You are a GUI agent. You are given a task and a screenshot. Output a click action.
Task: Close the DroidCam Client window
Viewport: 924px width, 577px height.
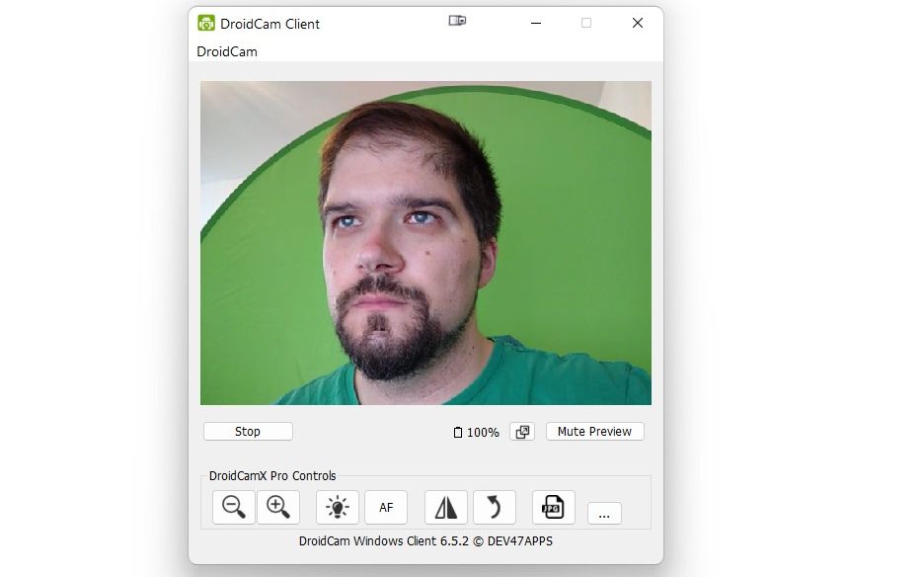coord(638,23)
